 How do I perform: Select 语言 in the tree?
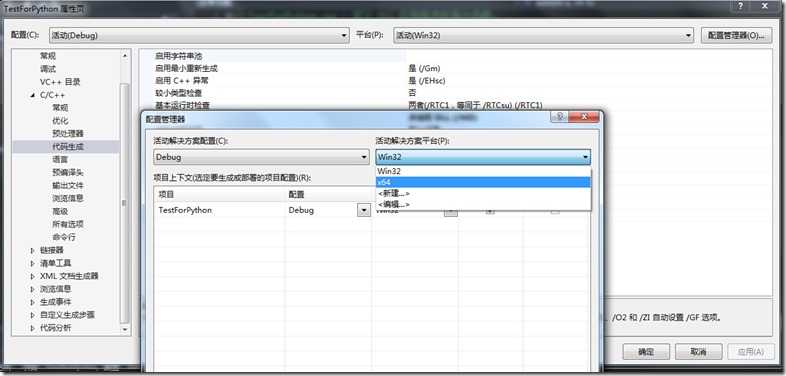(x=60, y=159)
